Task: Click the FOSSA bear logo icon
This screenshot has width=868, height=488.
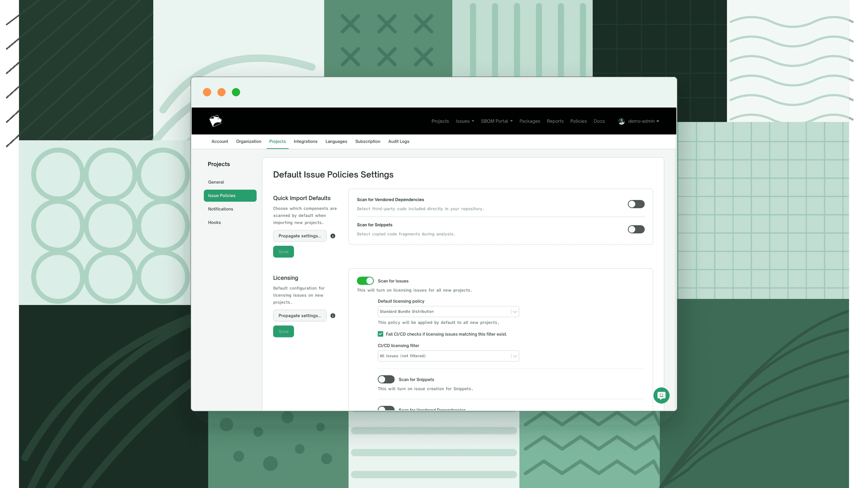Action: [x=216, y=121]
